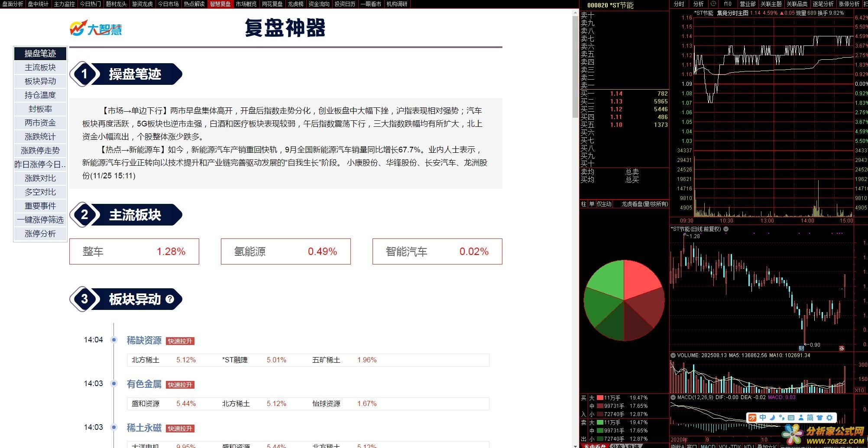Open the 营业部 tab
The height and width of the screenshot is (448, 868).
747,4
